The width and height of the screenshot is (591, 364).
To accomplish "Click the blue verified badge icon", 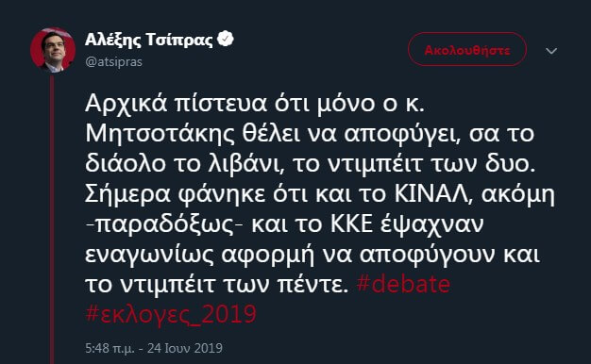I will pos(226,39).
